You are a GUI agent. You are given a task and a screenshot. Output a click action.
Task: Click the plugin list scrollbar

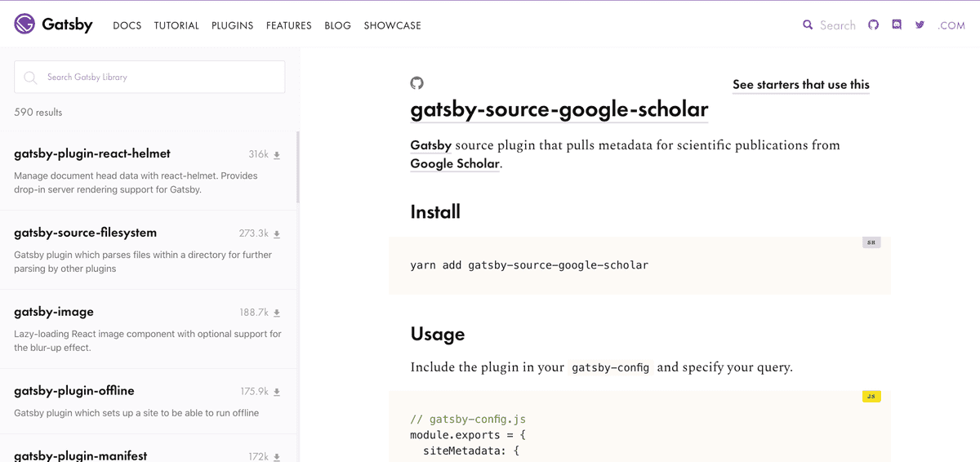click(x=297, y=167)
